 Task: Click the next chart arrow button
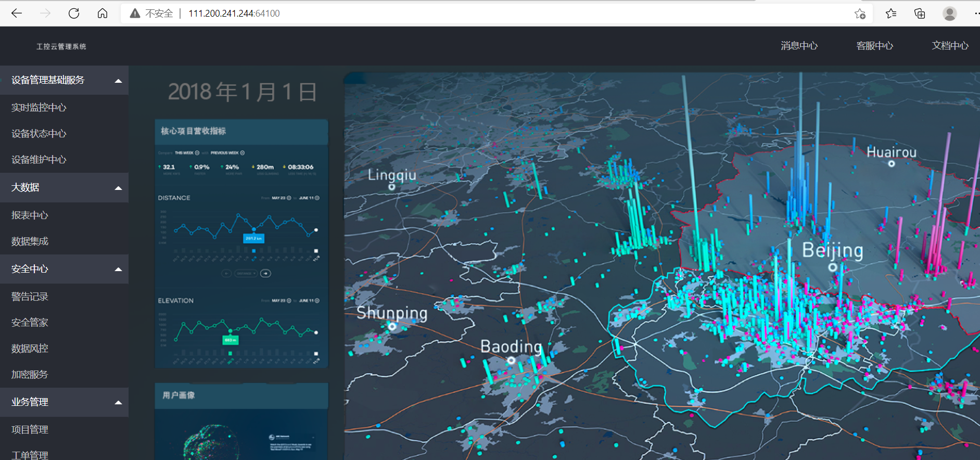pos(265,273)
